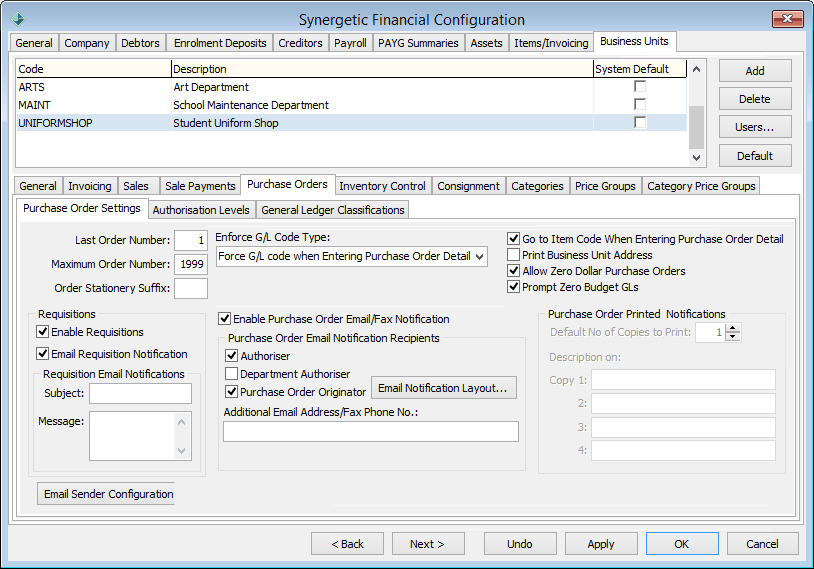Open the Debtors tab
This screenshot has height=569, width=814.
click(140, 43)
